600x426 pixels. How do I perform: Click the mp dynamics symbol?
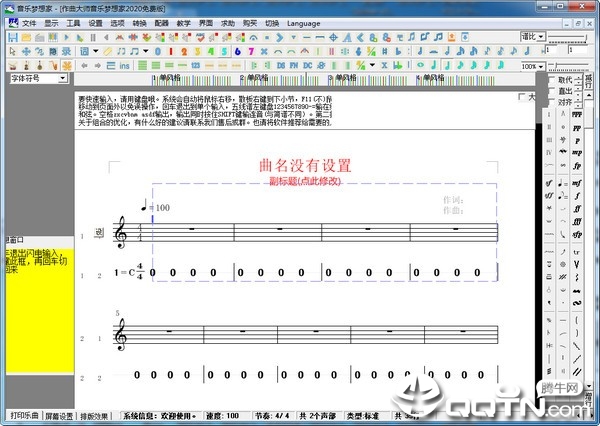tap(577, 153)
